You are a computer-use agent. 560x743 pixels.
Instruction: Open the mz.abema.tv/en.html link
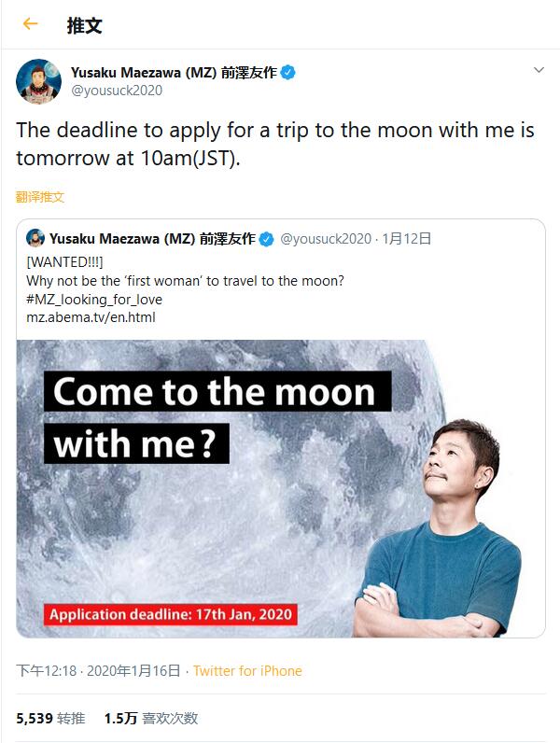click(x=91, y=317)
